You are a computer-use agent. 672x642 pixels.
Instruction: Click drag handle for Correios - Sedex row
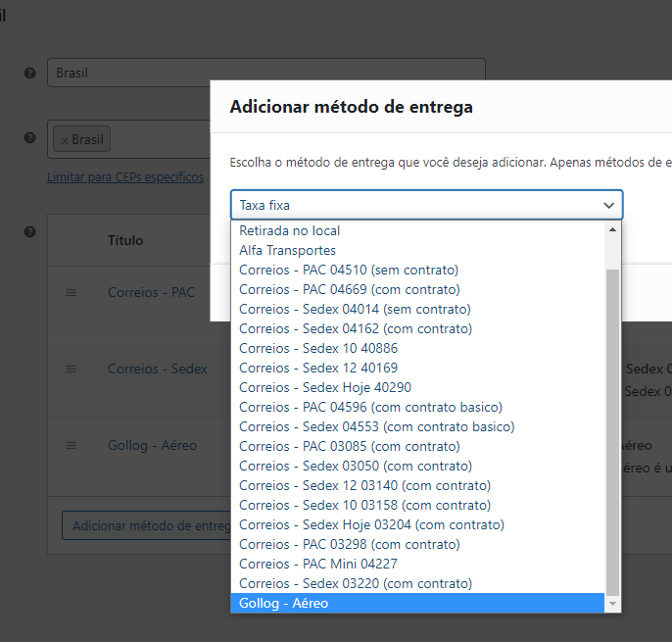71,370
